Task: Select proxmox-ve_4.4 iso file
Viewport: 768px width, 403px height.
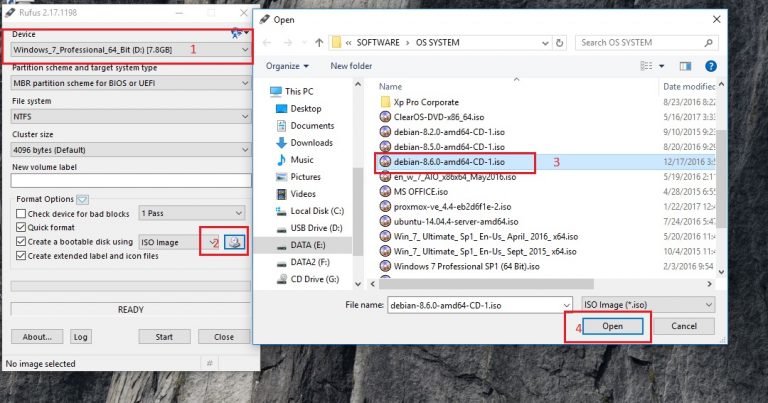Action: pyautogui.click(x=446, y=207)
